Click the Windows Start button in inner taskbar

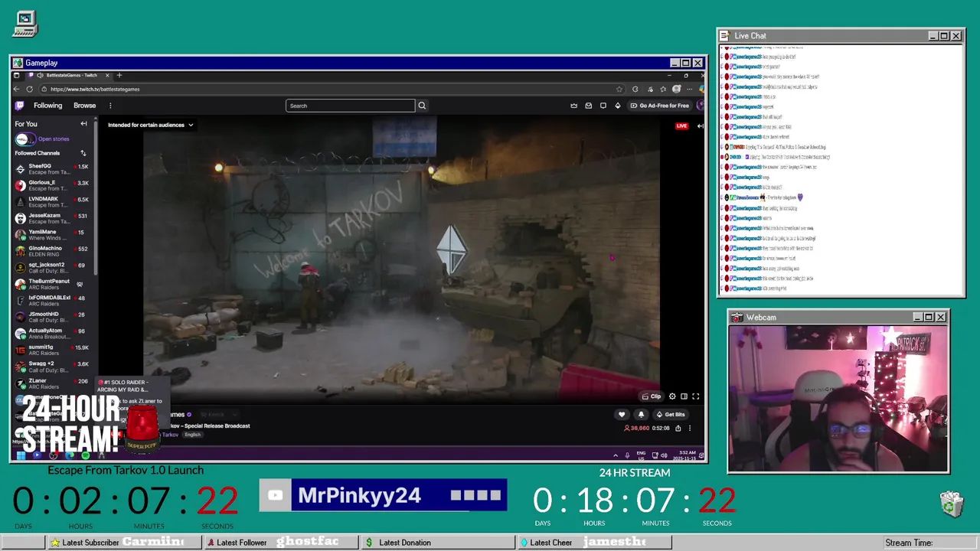tap(21, 455)
